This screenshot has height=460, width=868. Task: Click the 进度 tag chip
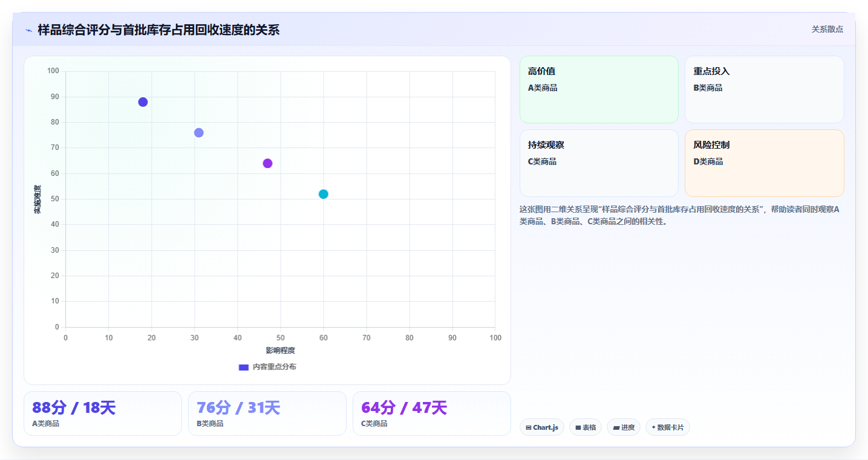coord(624,427)
